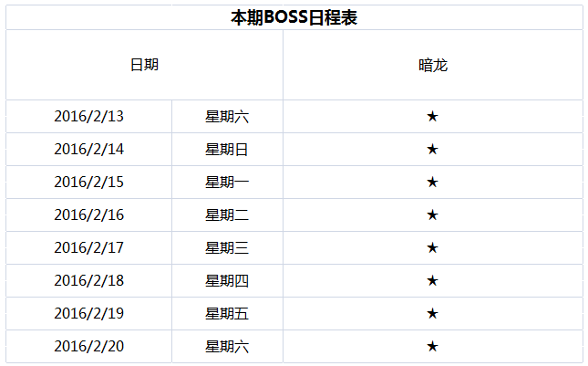Select the 日期 column header
This screenshot has width=588, height=366.
(144, 66)
